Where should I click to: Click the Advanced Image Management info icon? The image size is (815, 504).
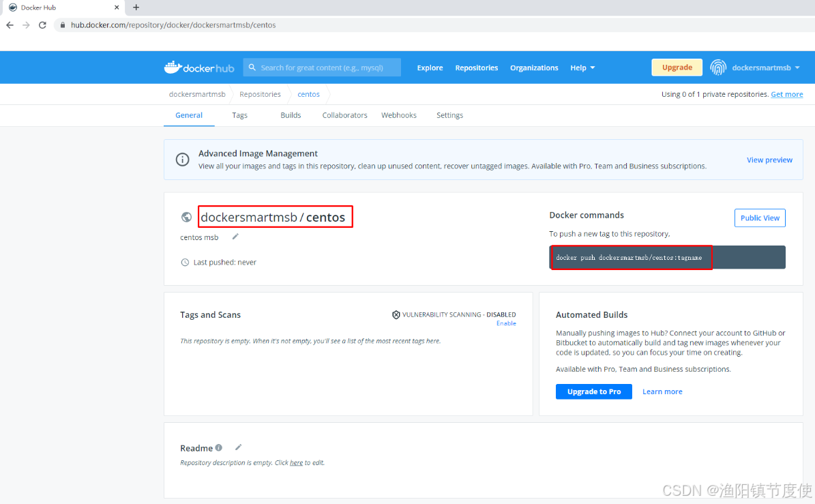click(183, 160)
